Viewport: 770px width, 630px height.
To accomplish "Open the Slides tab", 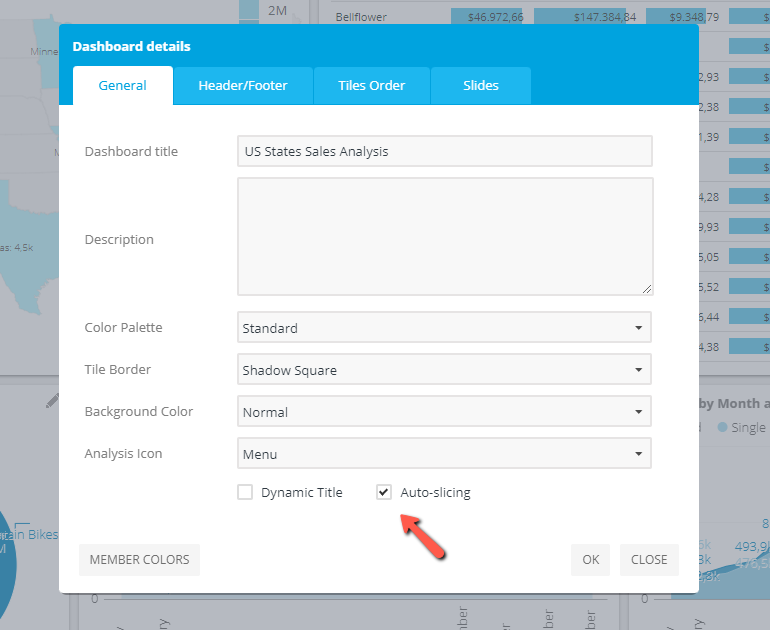I will click(481, 85).
